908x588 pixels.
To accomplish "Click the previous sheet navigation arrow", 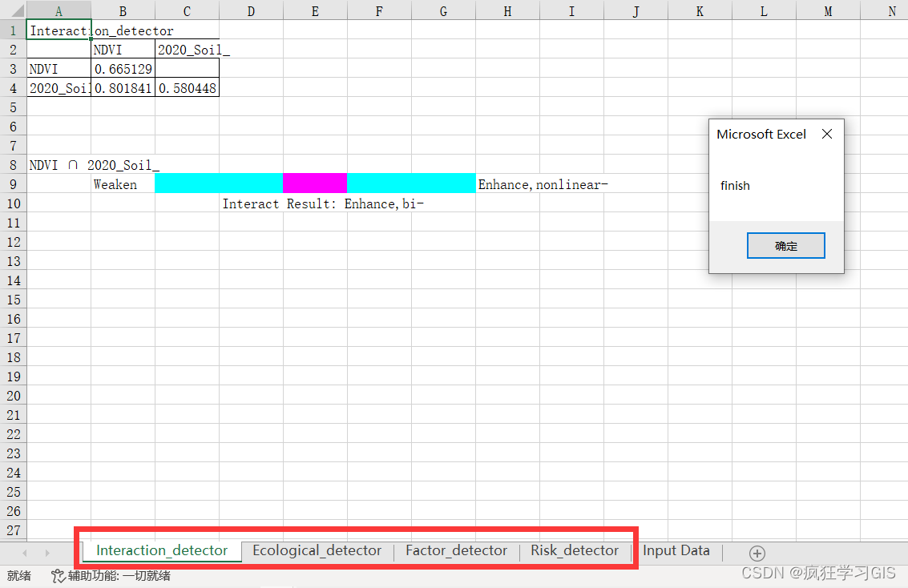I will pos(24,554).
